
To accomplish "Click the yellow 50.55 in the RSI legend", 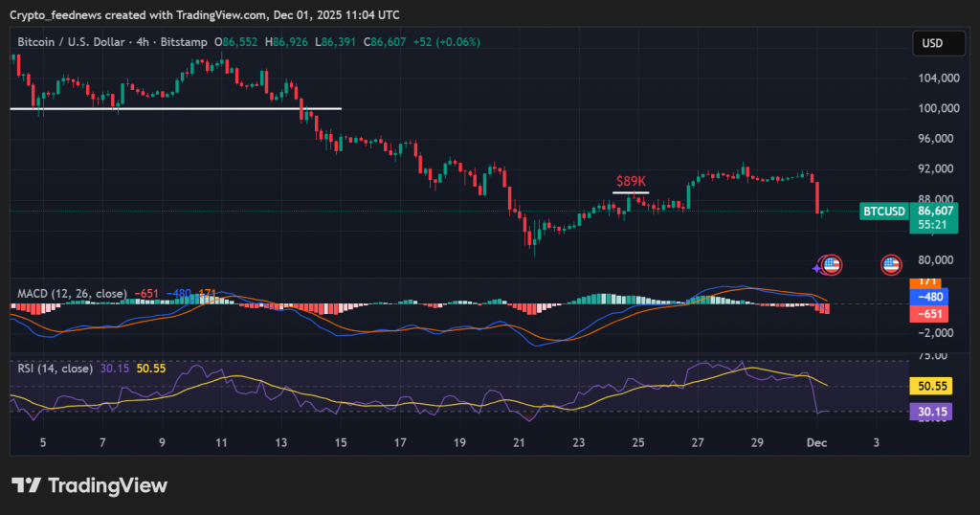I will point(151,369).
